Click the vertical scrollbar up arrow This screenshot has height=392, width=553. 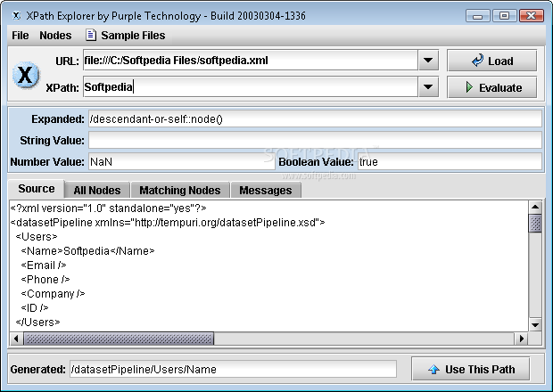(535, 207)
